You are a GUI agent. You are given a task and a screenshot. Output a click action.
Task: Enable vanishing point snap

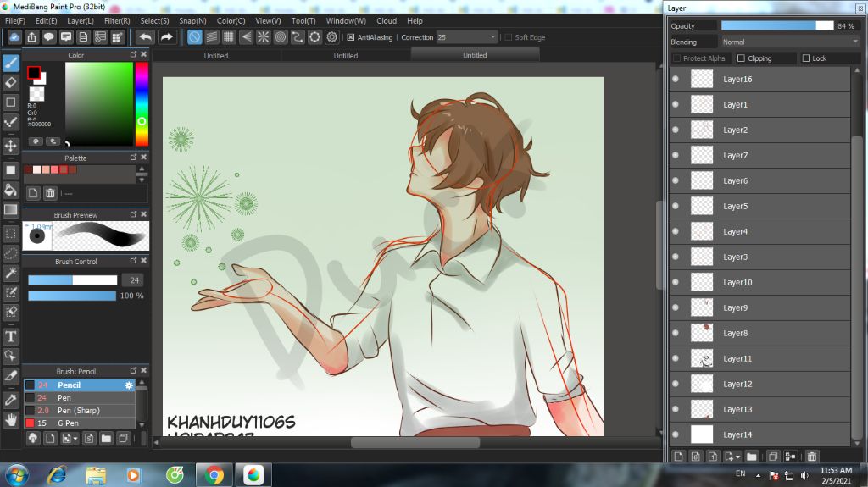pyautogui.click(x=246, y=37)
